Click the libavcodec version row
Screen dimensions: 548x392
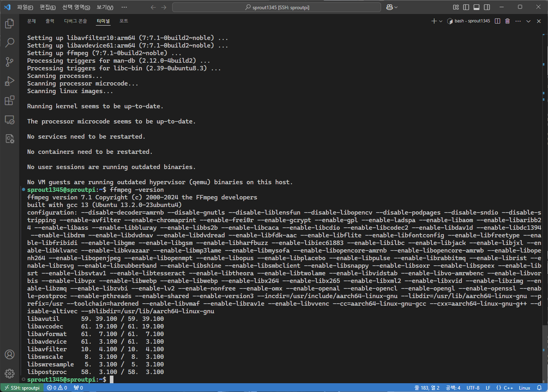tap(95, 326)
